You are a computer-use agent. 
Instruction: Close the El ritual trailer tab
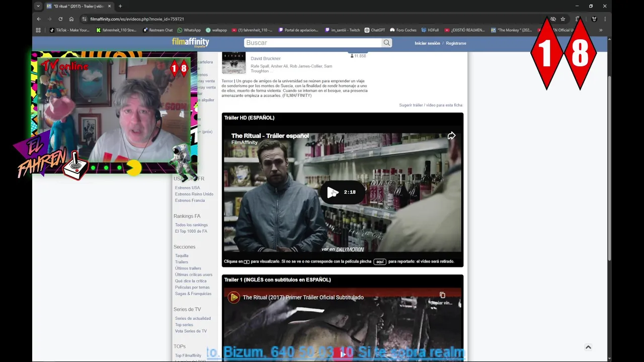pyautogui.click(x=109, y=6)
